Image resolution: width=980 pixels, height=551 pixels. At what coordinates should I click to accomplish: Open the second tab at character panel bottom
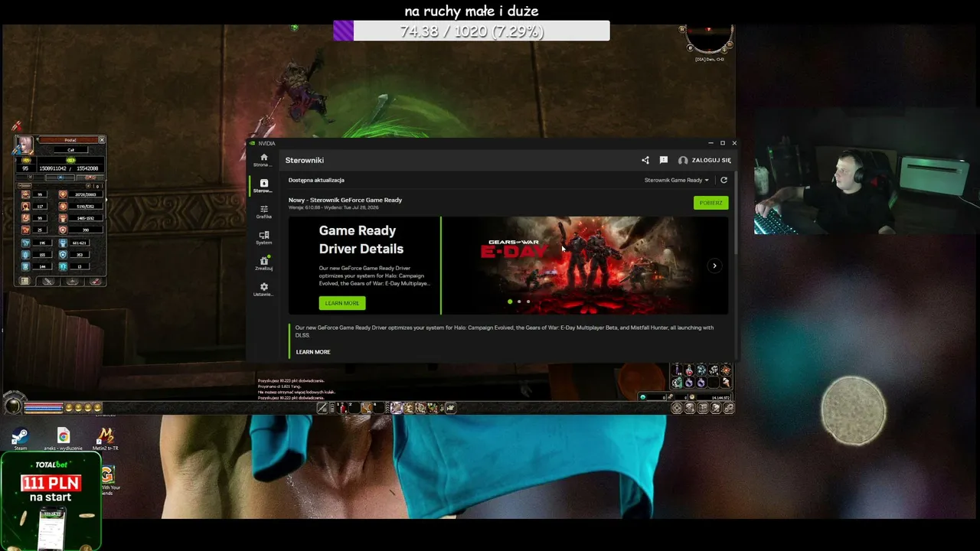(x=48, y=282)
